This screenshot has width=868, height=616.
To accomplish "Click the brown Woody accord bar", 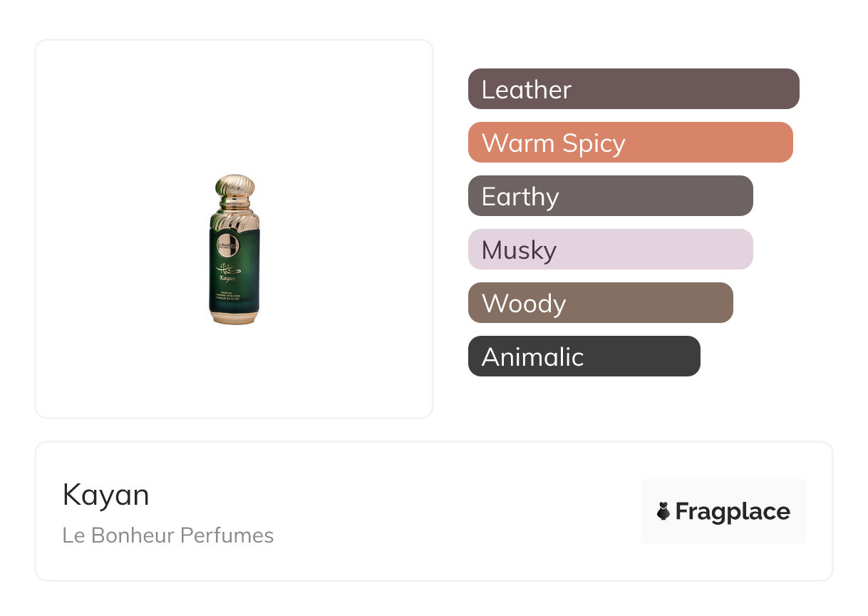I will click(x=600, y=303).
